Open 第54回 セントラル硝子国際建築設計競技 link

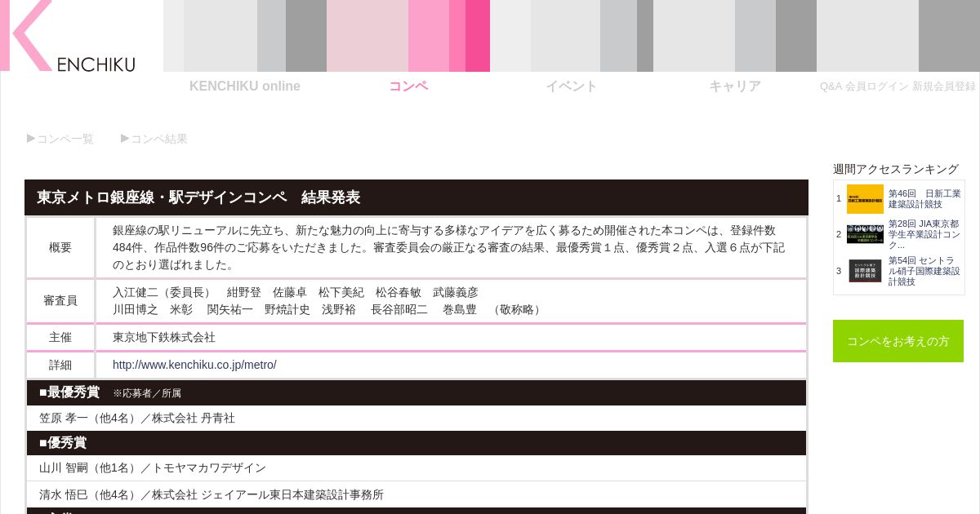(x=924, y=271)
